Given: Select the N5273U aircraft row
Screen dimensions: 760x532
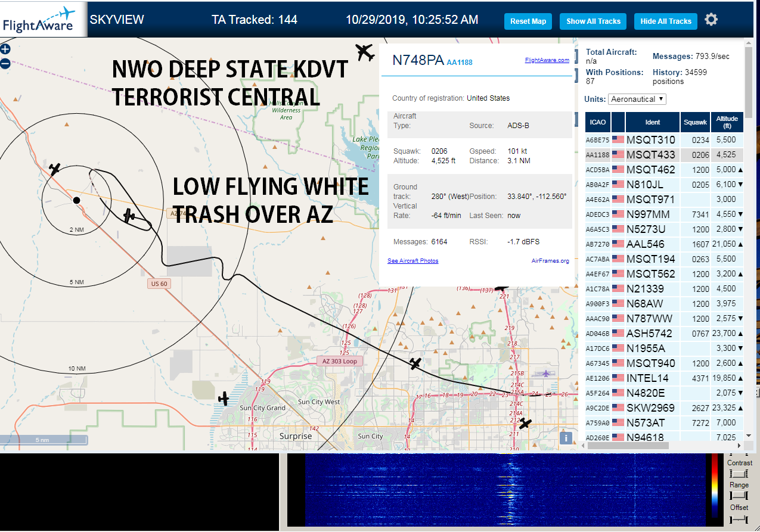Looking at the screenshot, I should (x=664, y=229).
